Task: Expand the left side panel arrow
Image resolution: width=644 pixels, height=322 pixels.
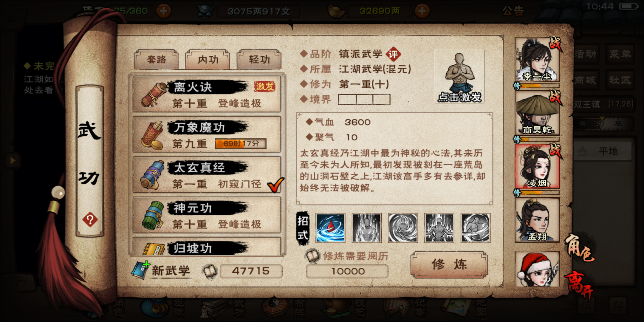Action: click(13, 161)
